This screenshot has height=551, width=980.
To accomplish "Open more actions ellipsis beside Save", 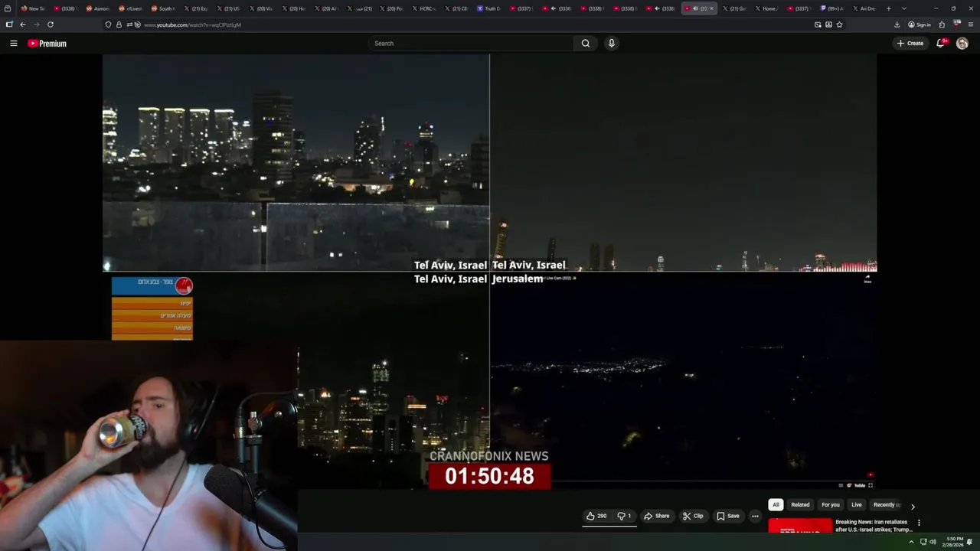I will tap(755, 516).
